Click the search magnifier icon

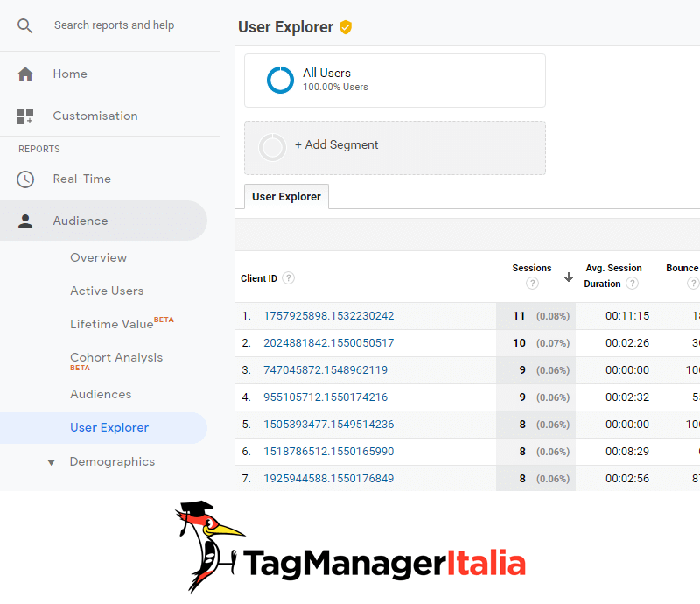(x=25, y=25)
